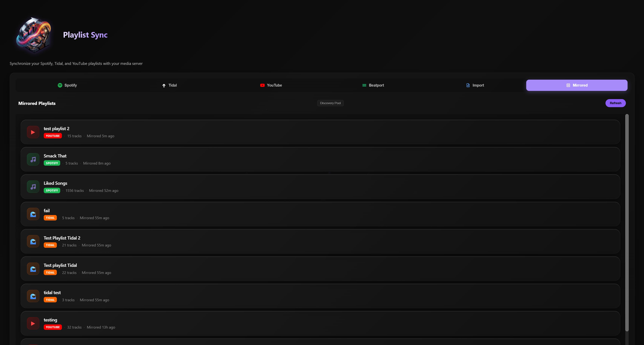The width and height of the screenshot is (644, 345).
Task: Click the Tidal icon for tidal test playlist
Action: pyautogui.click(x=33, y=296)
